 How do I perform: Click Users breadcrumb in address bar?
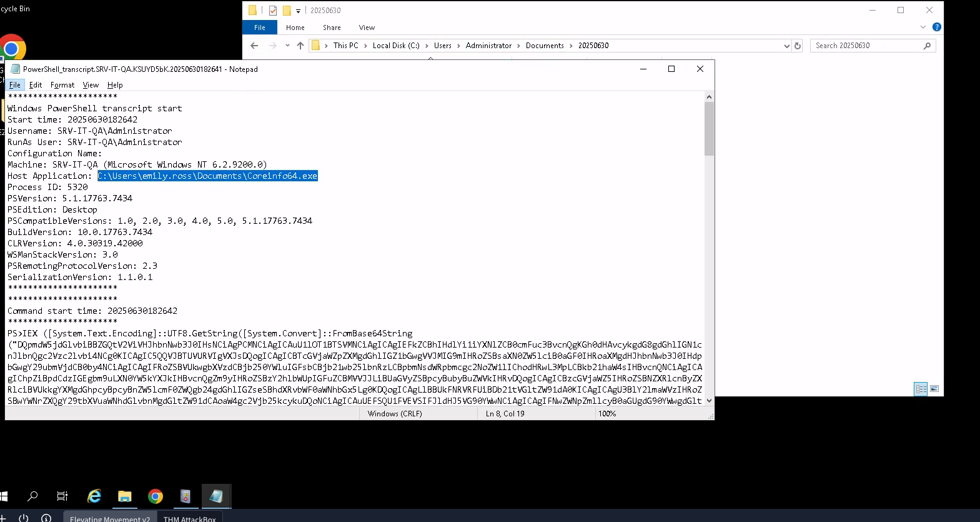click(443, 46)
